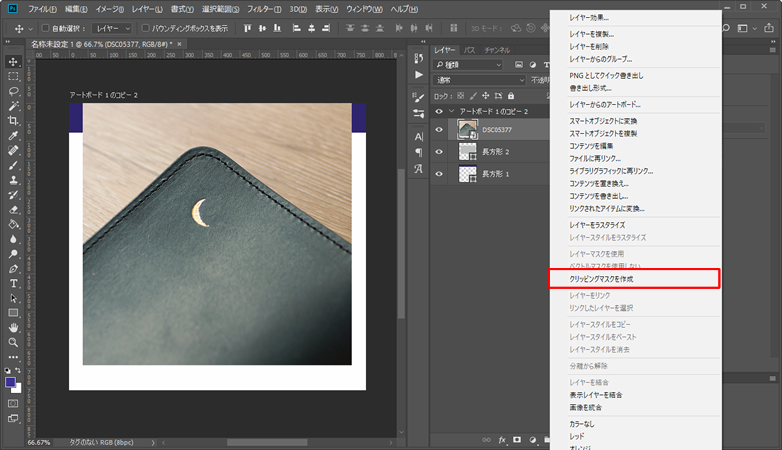Hide the 長方形 1 layer
Image resolution: width=782 pixels, height=450 pixels.
[439, 174]
